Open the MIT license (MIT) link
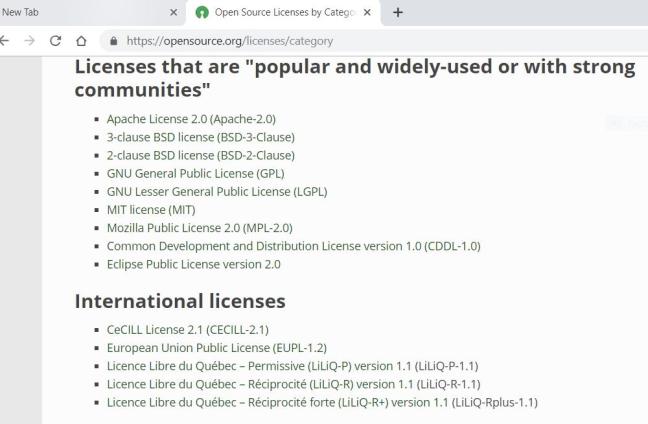Screen dimensions: 648x424 point(151,210)
